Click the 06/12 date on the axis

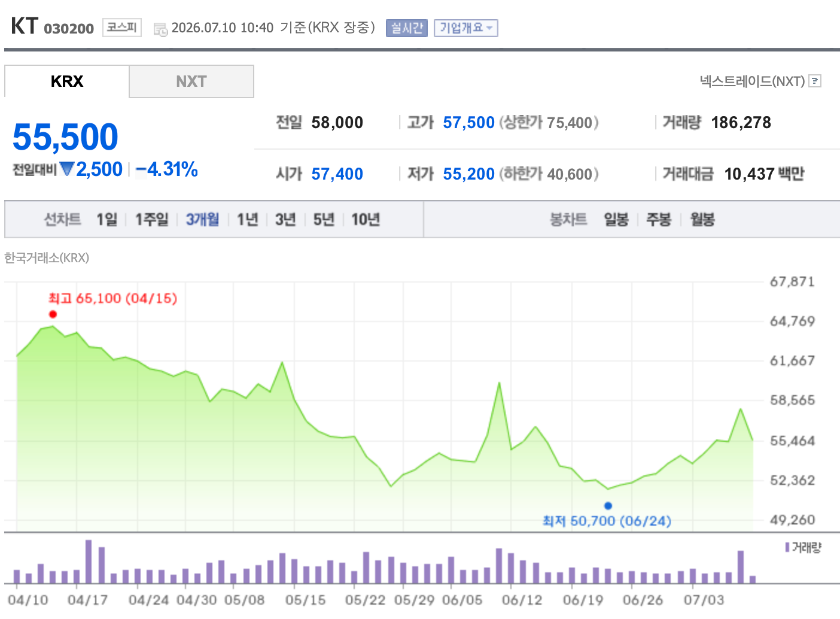click(522, 600)
